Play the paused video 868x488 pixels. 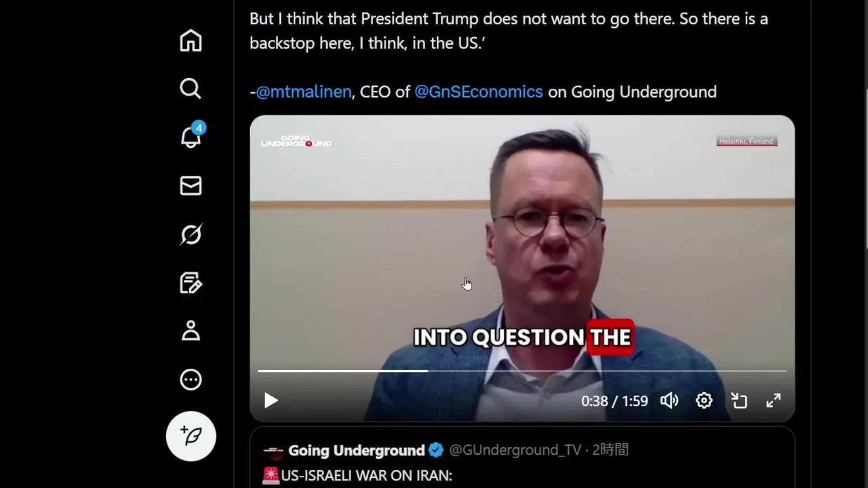tap(271, 401)
